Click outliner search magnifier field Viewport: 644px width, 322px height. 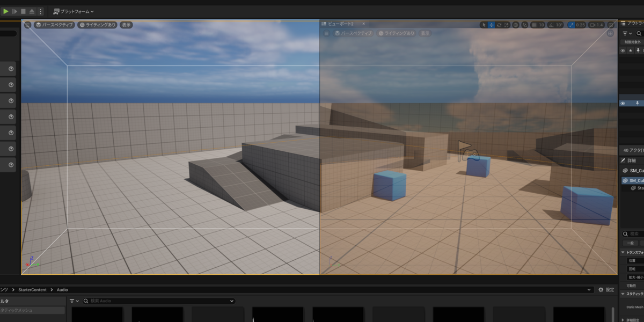point(639,33)
